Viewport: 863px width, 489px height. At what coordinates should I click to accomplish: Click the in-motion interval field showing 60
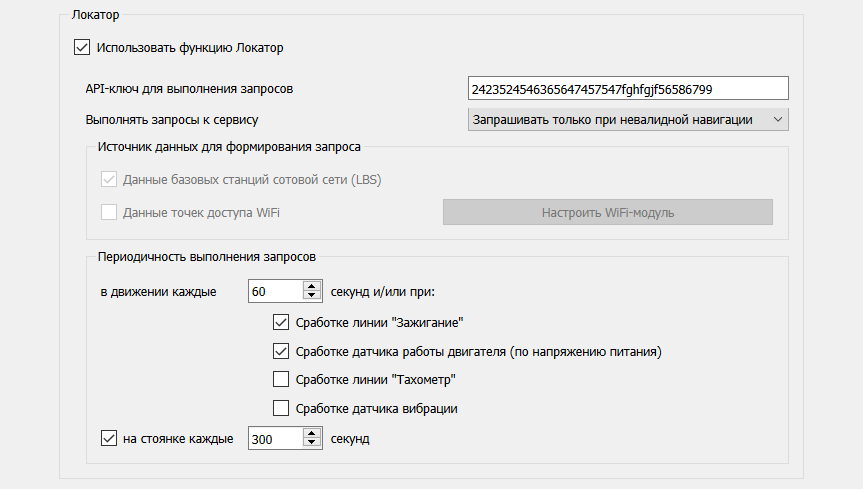[x=274, y=291]
